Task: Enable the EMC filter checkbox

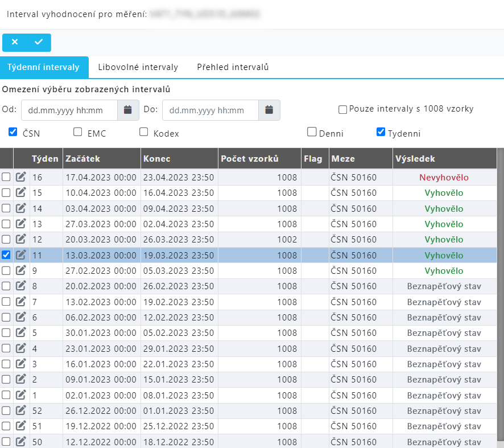Action: click(x=78, y=132)
